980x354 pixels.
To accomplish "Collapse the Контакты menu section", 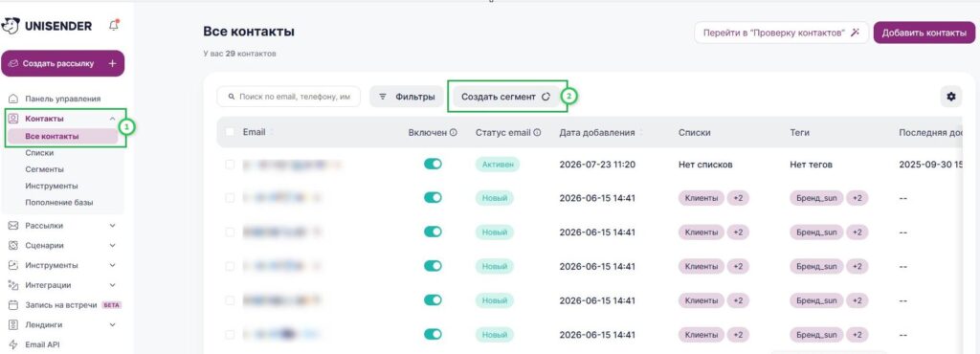I will click(113, 119).
